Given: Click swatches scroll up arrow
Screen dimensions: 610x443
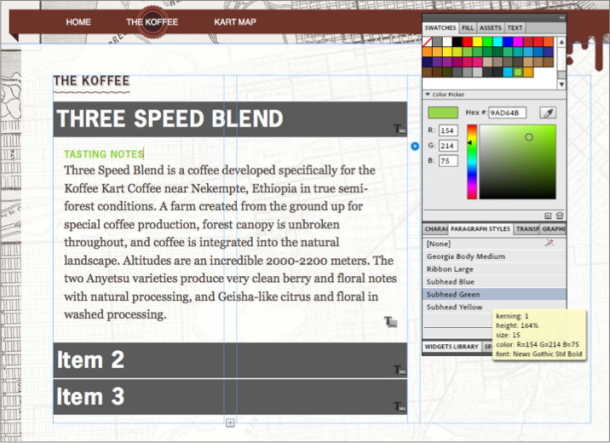Looking at the screenshot, I should (x=561, y=42).
